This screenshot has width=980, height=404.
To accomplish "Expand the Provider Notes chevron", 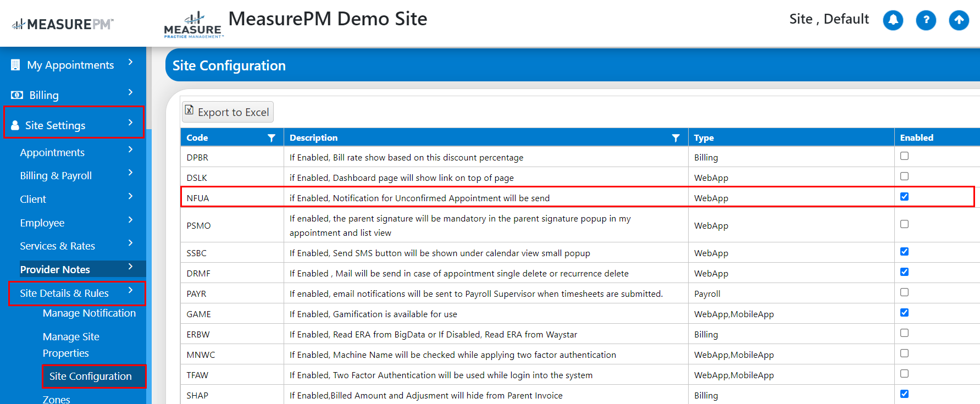I will click(130, 267).
